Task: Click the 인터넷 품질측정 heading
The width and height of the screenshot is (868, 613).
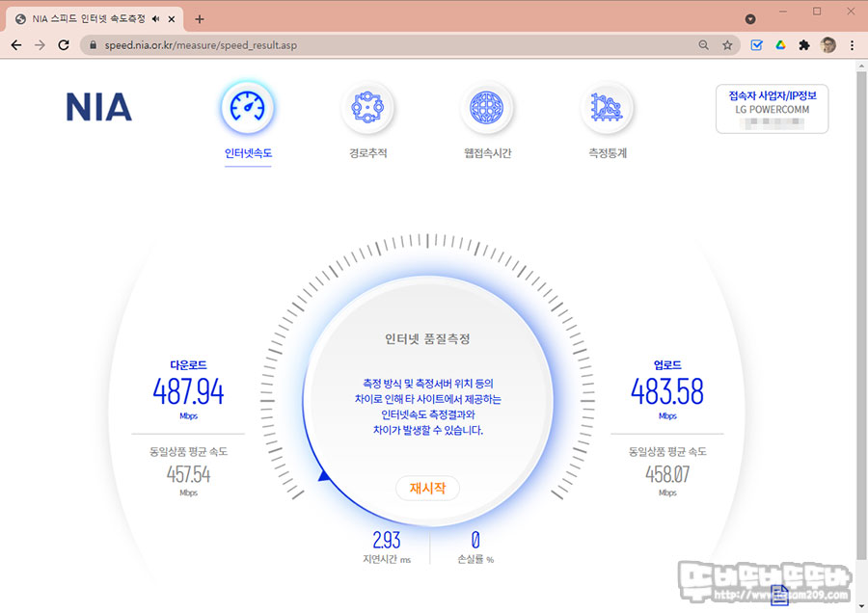Action: [x=427, y=338]
